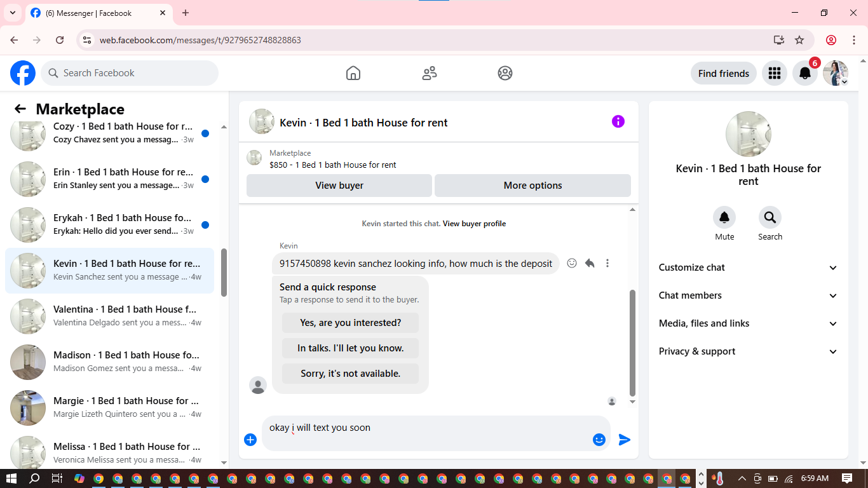This screenshot has width=868, height=488.
Task: Open the browser tab search dropdown
Action: point(13,13)
